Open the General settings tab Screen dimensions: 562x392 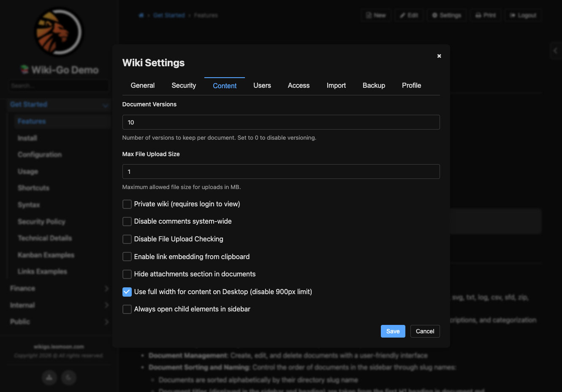(x=143, y=86)
